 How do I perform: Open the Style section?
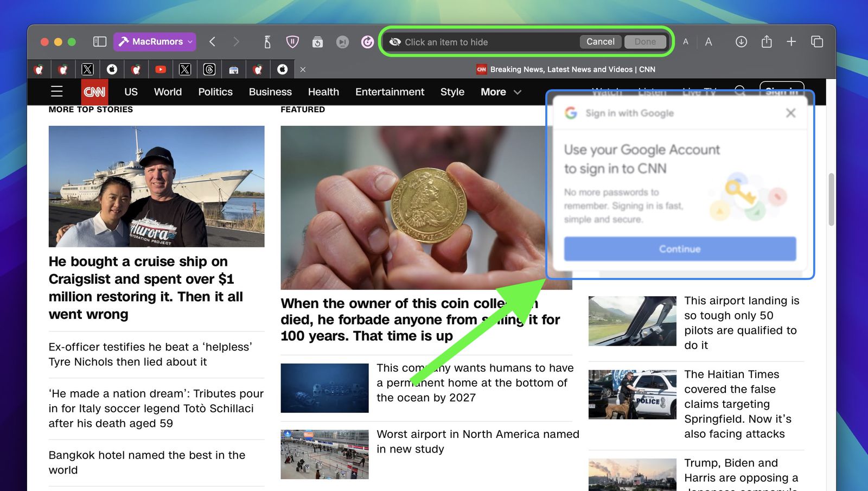452,92
